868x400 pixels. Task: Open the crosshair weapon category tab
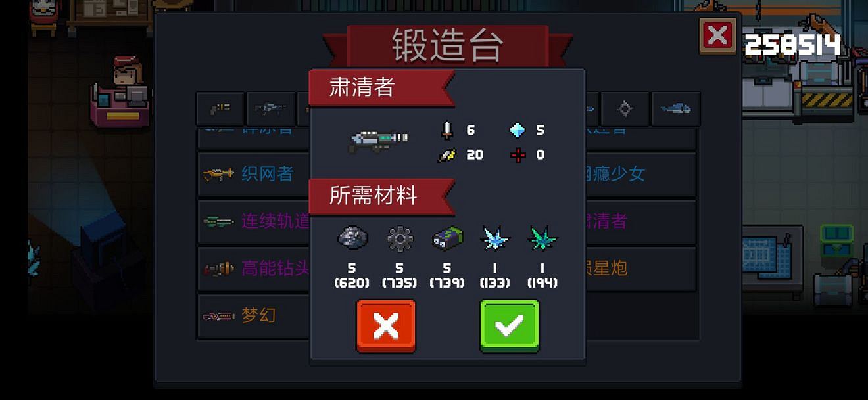625,109
